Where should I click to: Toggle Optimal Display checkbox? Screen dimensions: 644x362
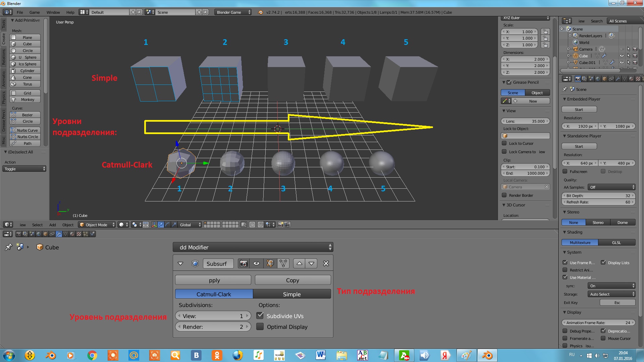point(260,326)
